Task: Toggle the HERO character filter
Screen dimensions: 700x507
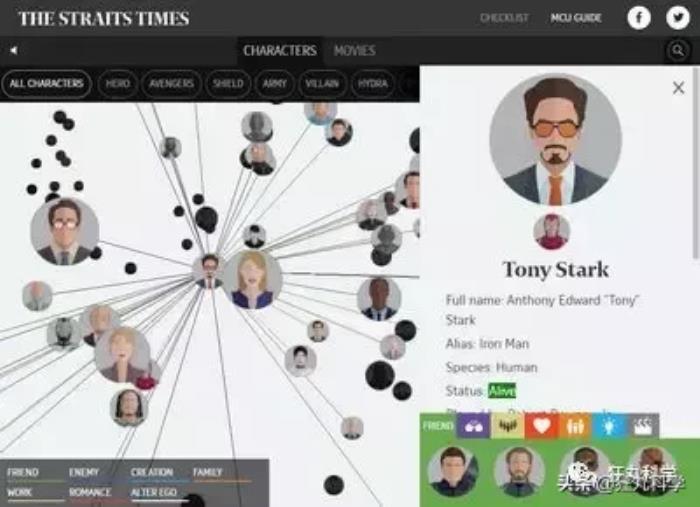Action: [x=117, y=83]
